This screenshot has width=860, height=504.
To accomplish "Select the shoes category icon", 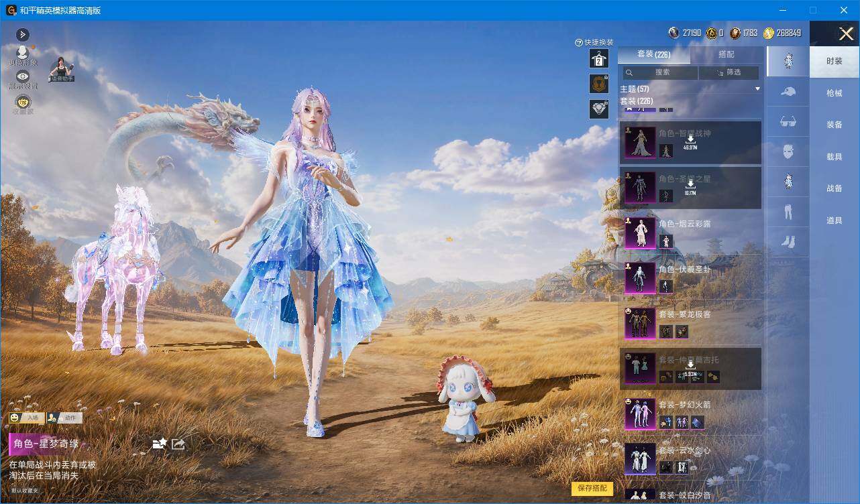I will pyautogui.click(x=788, y=242).
